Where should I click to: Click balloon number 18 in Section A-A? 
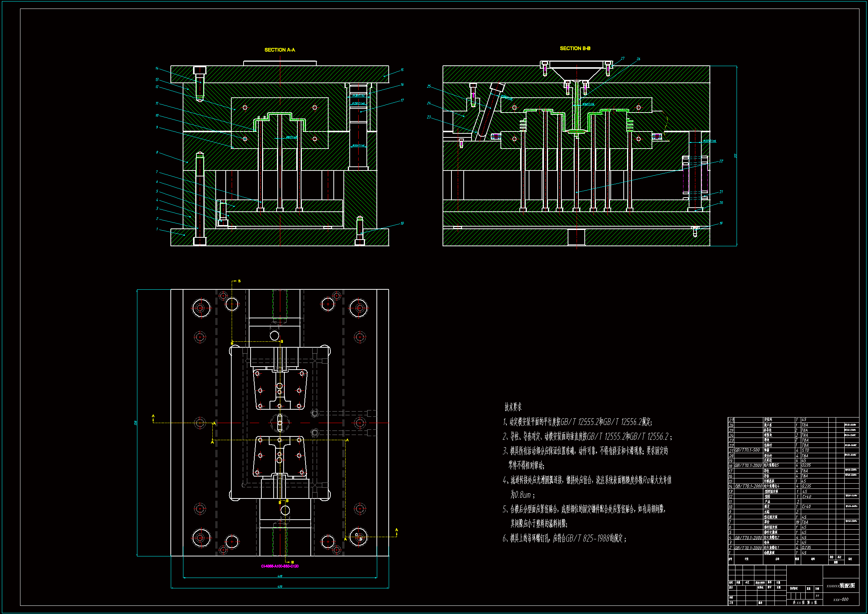click(402, 223)
